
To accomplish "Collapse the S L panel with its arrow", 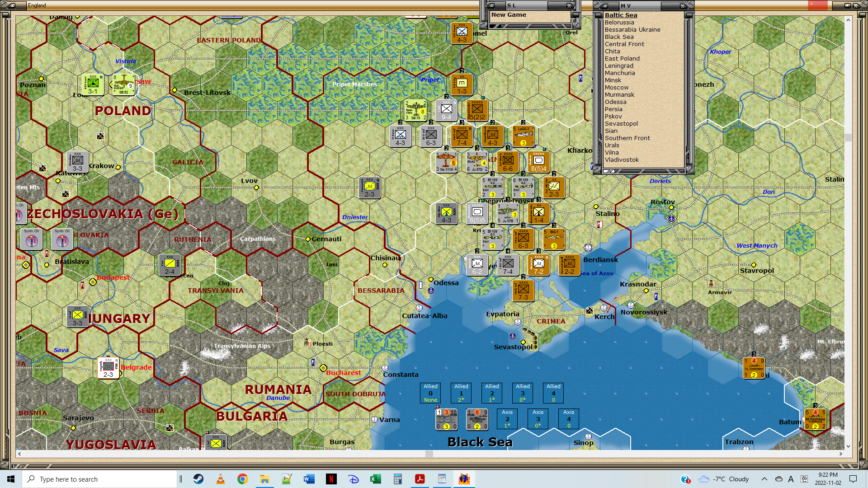I will [x=491, y=6].
